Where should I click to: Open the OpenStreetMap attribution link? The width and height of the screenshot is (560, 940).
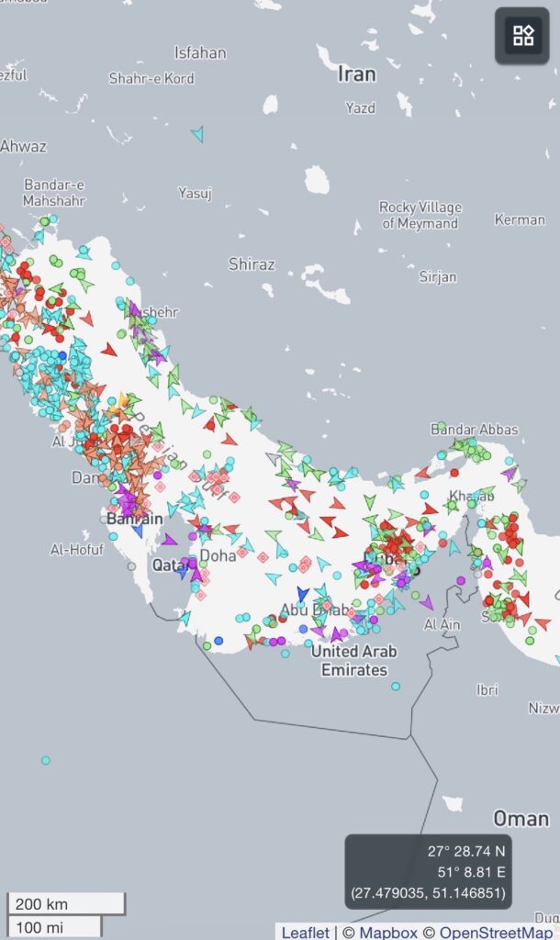497,932
